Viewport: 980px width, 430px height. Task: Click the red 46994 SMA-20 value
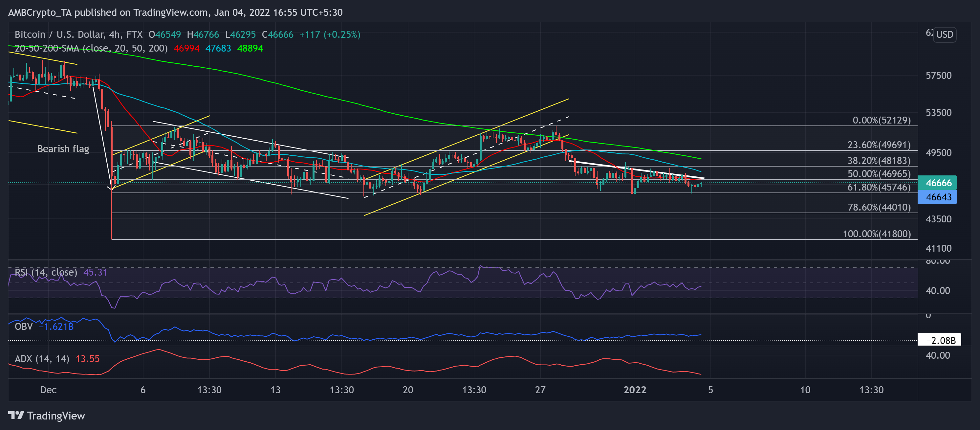186,48
